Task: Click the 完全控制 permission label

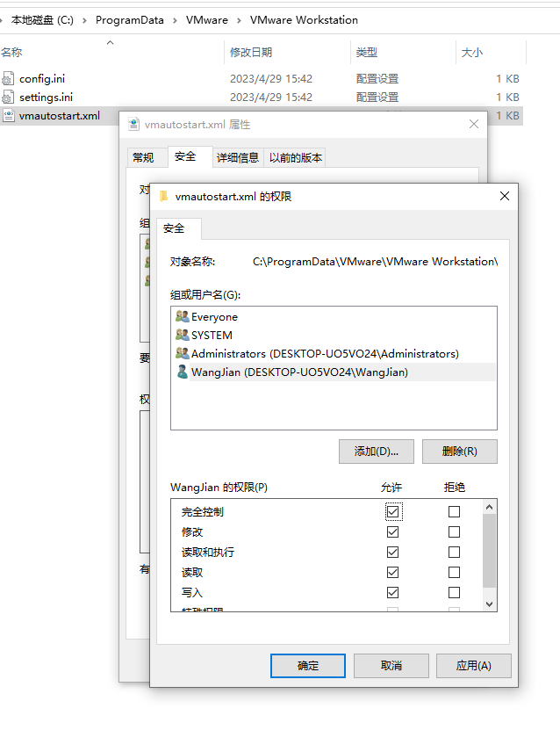Action: 203,512
